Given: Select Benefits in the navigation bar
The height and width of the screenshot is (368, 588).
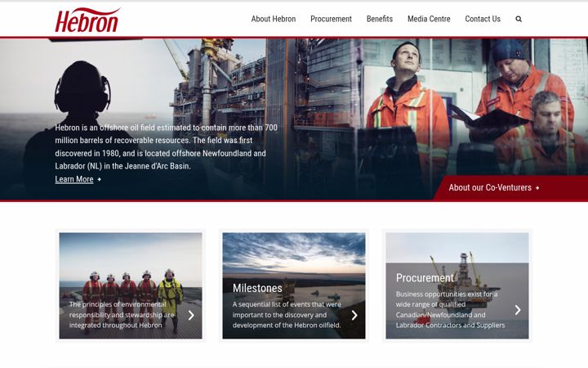Looking at the screenshot, I should pos(380,19).
